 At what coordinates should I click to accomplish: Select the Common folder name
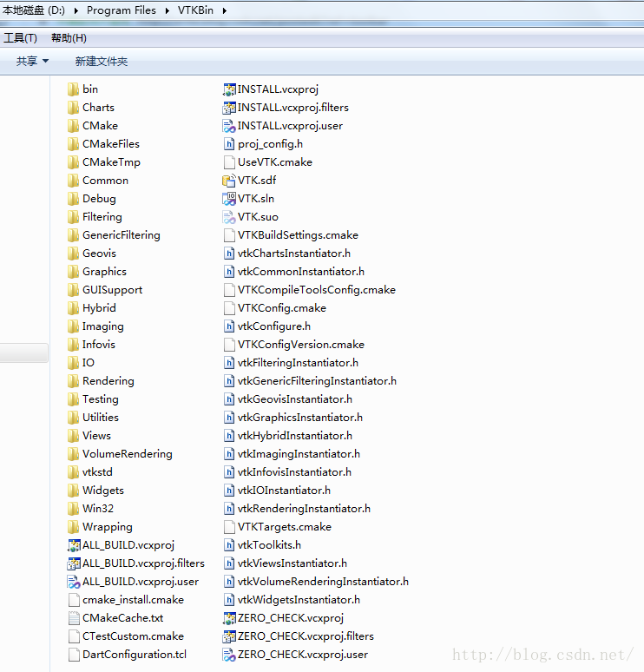coord(105,181)
